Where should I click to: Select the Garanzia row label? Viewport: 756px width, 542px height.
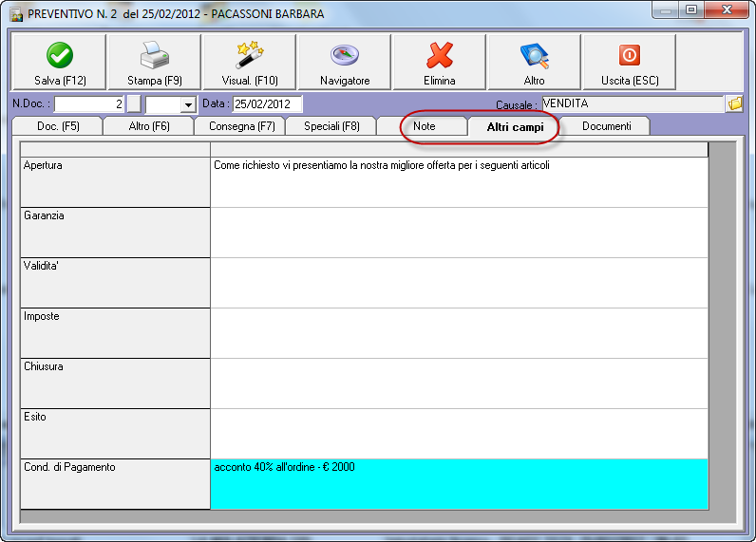click(x=115, y=233)
